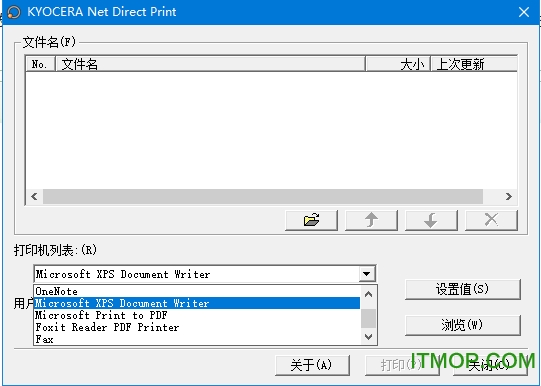Select Microsoft Print to PDF printer
The width and height of the screenshot is (541, 386).
click(x=197, y=315)
